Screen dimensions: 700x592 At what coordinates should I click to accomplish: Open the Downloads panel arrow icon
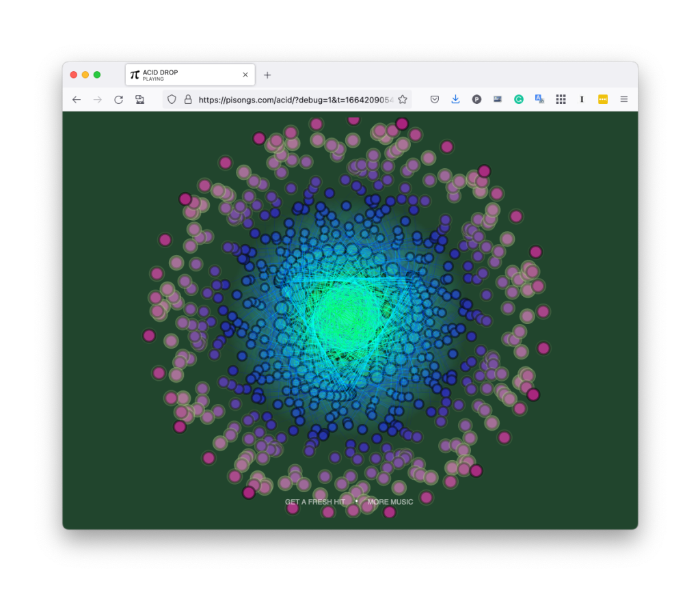(x=455, y=100)
